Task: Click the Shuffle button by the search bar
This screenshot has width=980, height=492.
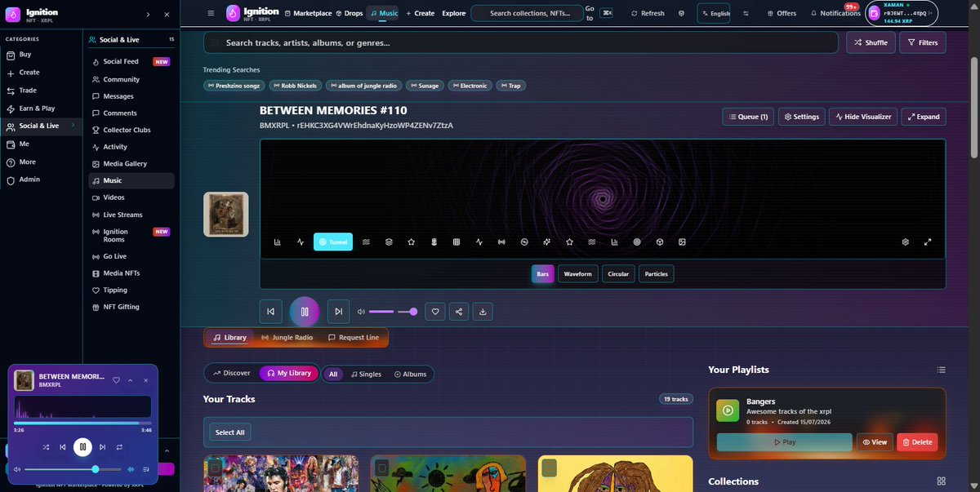Action: [871, 42]
